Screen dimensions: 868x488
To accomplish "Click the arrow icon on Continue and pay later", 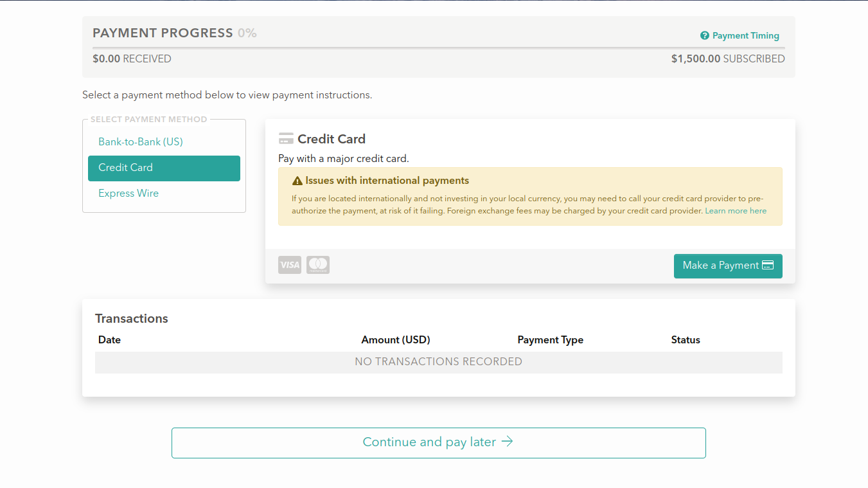I will [508, 442].
